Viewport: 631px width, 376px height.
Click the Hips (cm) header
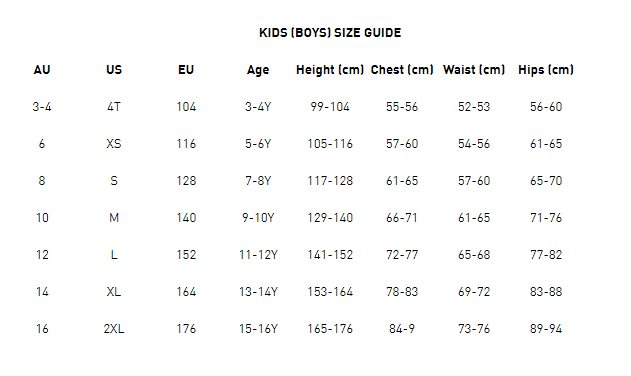(546, 70)
